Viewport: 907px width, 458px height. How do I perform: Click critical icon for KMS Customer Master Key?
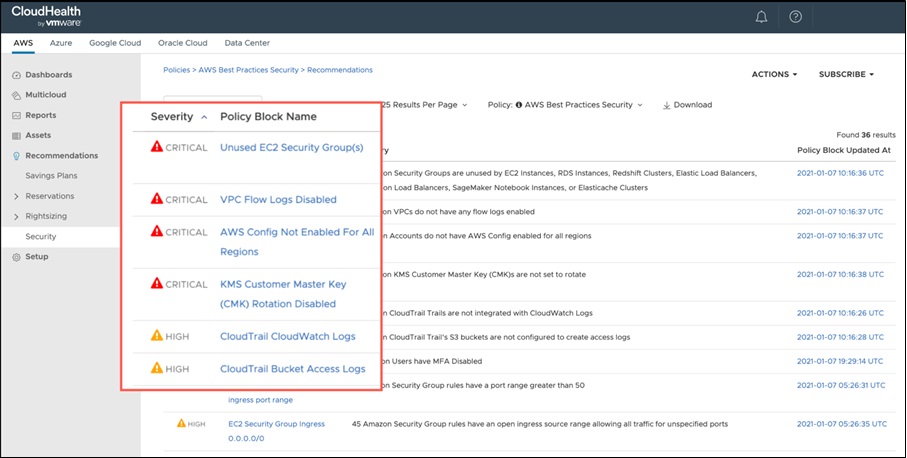(157, 283)
